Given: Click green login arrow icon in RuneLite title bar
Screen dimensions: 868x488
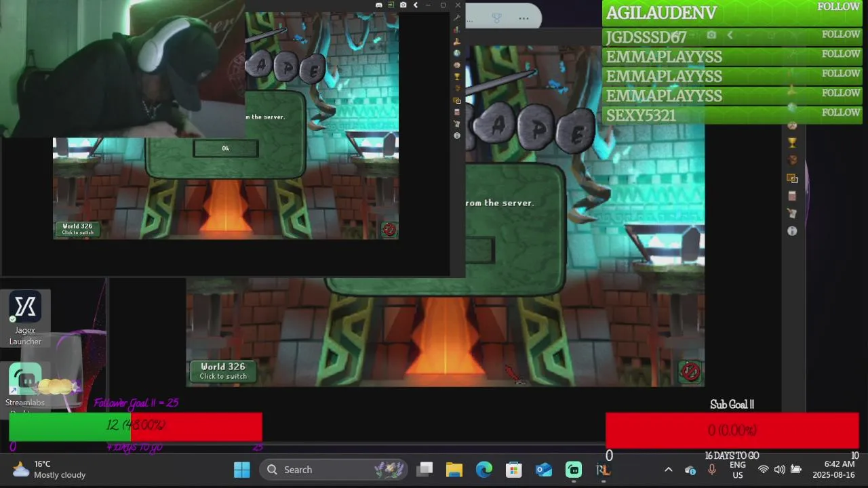Looking at the screenshot, I should coord(391,5).
